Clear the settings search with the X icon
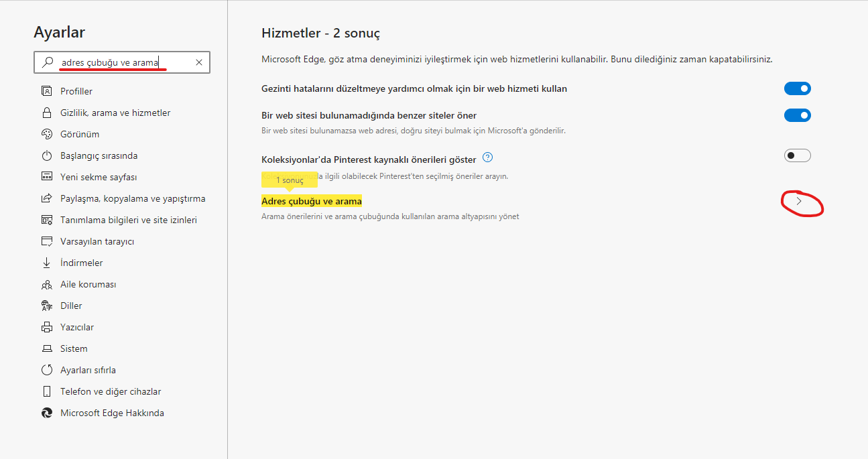The width and height of the screenshot is (868, 459). point(199,62)
